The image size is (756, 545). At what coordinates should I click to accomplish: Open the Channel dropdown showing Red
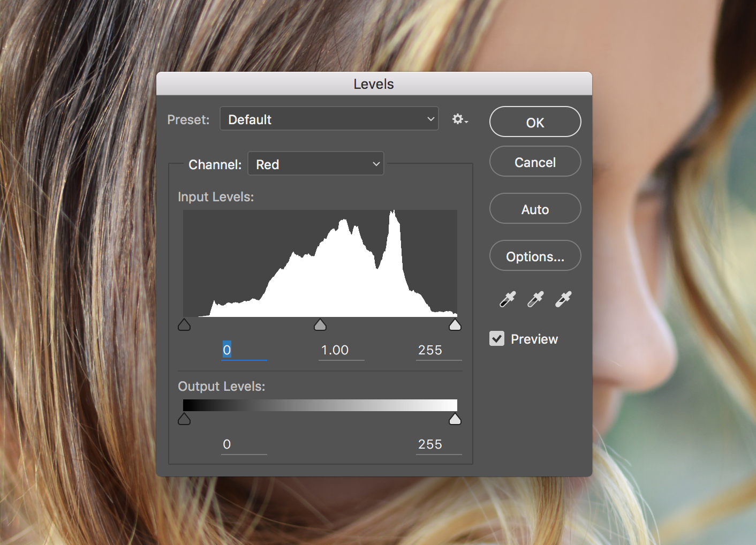(316, 164)
